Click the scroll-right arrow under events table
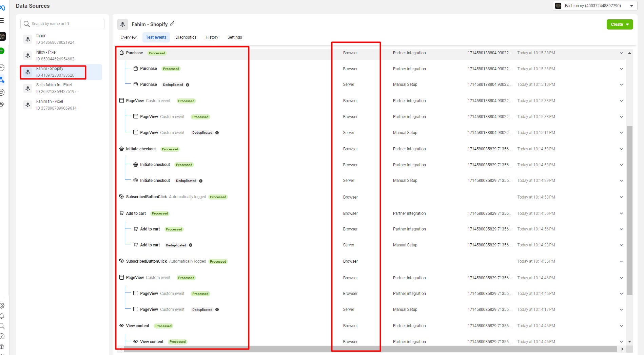This screenshot has width=644, height=355. coord(622,349)
